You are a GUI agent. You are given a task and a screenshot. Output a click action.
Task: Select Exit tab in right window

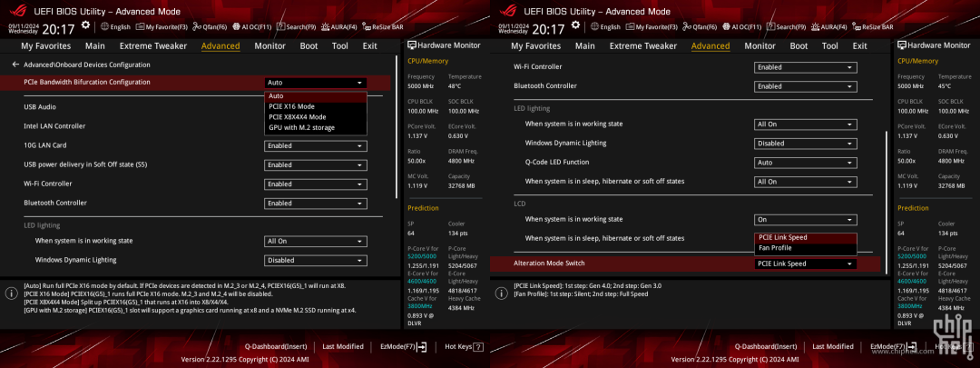click(x=860, y=45)
